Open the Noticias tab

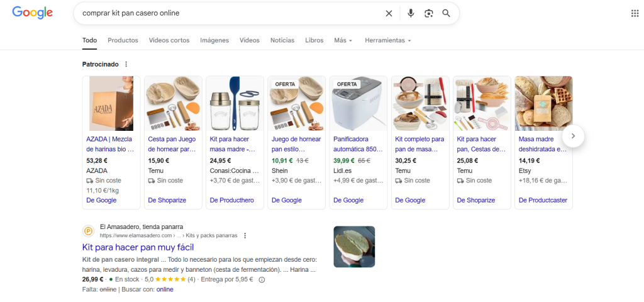click(282, 40)
